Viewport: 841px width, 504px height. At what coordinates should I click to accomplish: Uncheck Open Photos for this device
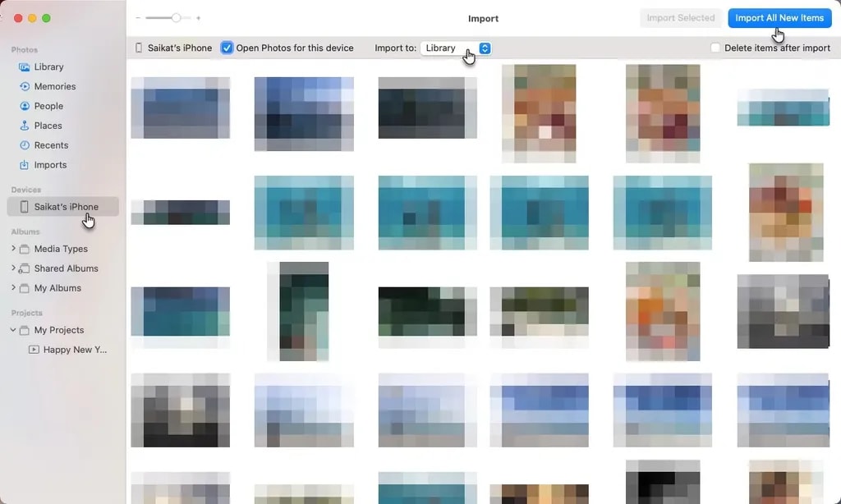coord(227,48)
